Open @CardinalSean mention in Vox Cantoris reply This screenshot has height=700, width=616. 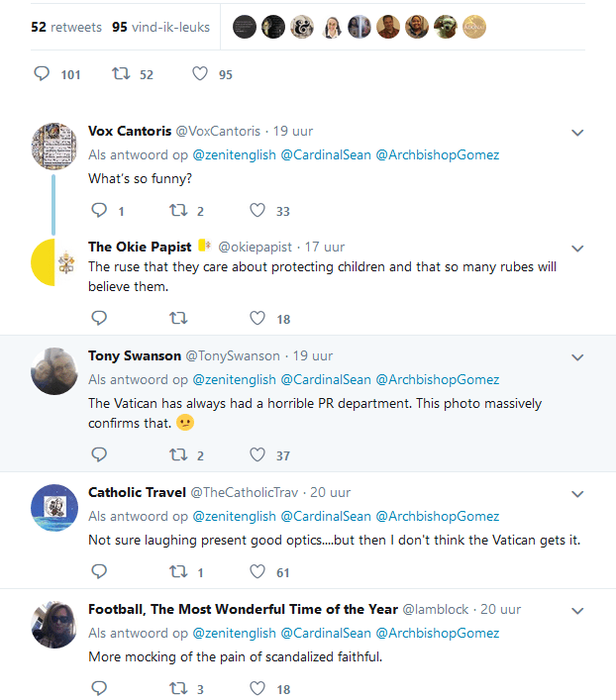tap(326, 154)
